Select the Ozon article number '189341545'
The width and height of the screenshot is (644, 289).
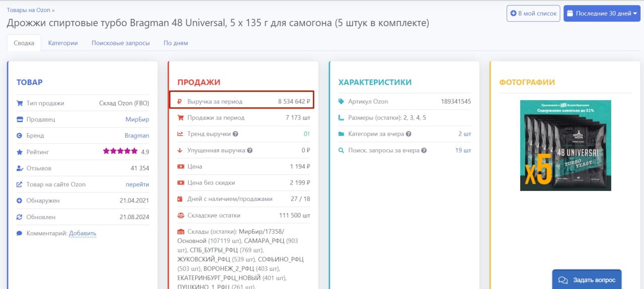point(456,102)
